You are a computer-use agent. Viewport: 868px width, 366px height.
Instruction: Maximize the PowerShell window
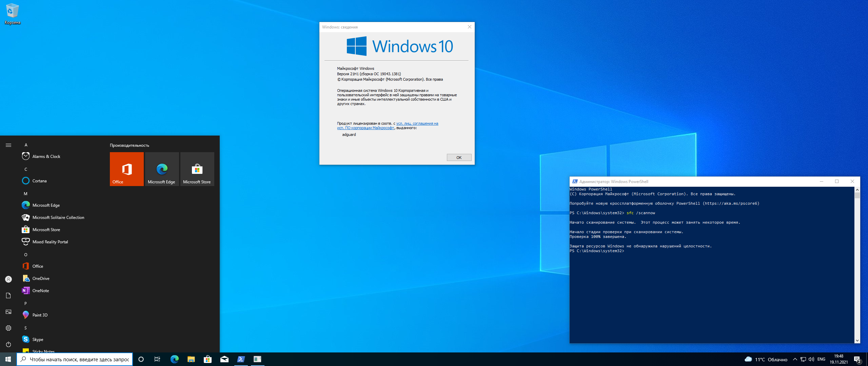(x=837, y=181)
